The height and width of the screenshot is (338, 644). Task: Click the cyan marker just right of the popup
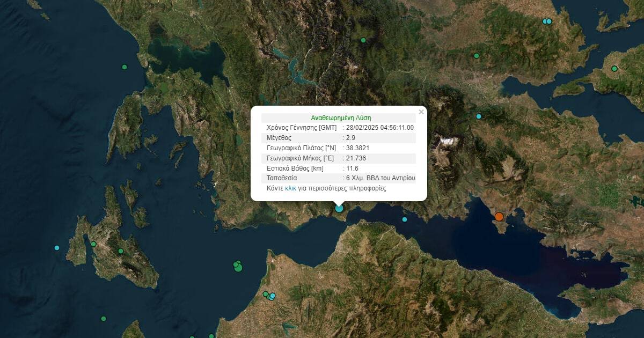click(x=479, y=116)
